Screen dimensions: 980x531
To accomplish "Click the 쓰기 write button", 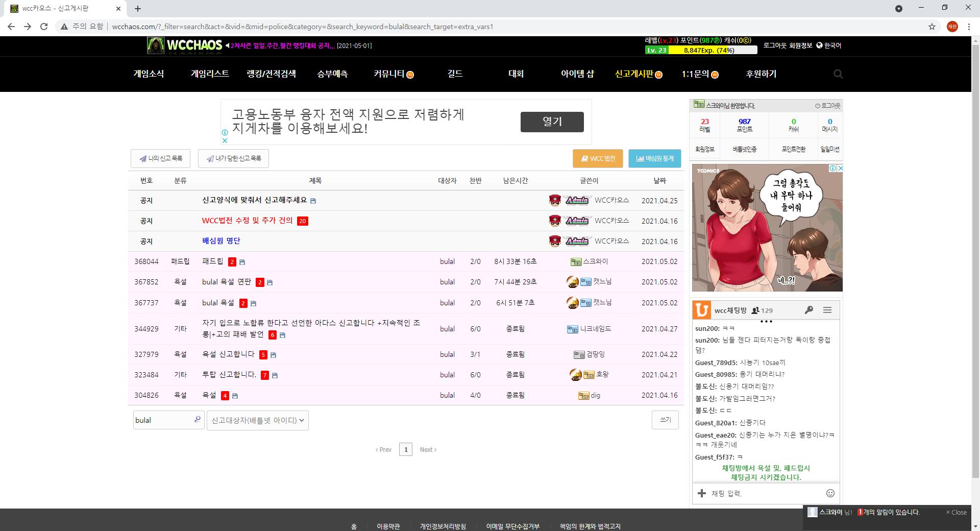I will [665, 420].
